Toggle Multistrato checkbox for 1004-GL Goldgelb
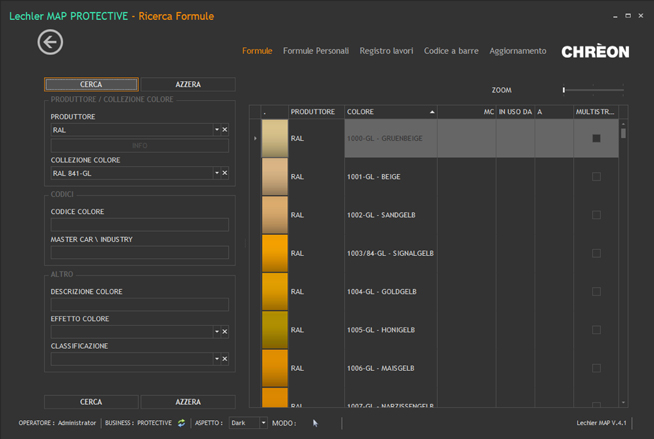 596,291
